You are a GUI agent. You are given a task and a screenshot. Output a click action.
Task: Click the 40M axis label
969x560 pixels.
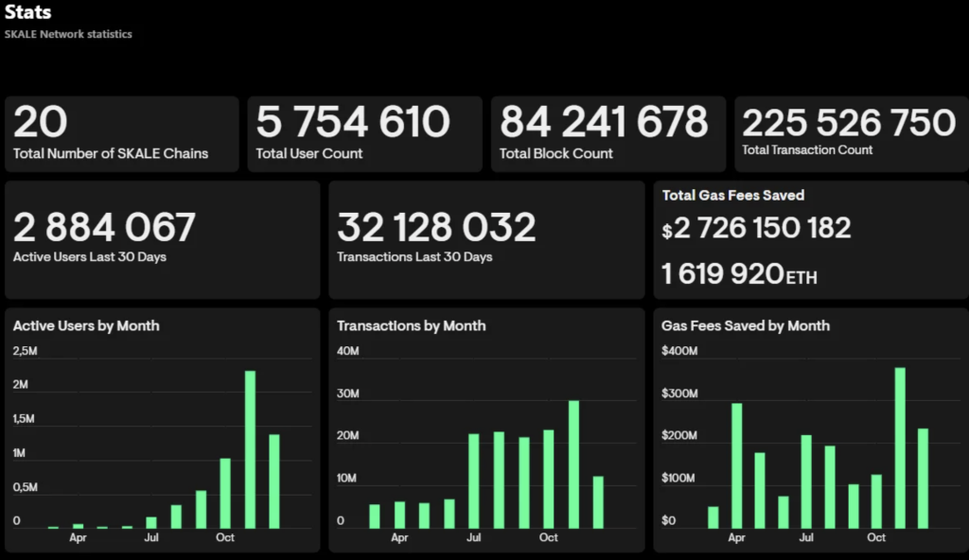pyautogui.click(x=348, y=351)
